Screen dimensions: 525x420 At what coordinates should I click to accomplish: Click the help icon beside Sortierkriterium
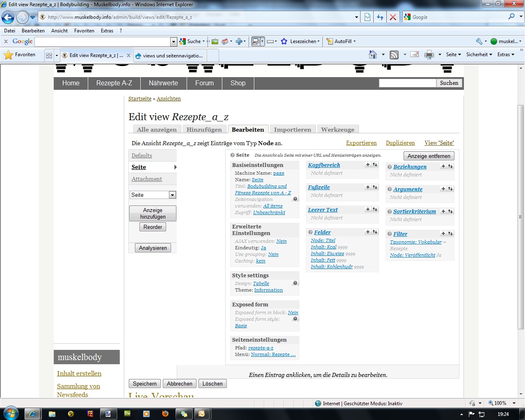390,212
